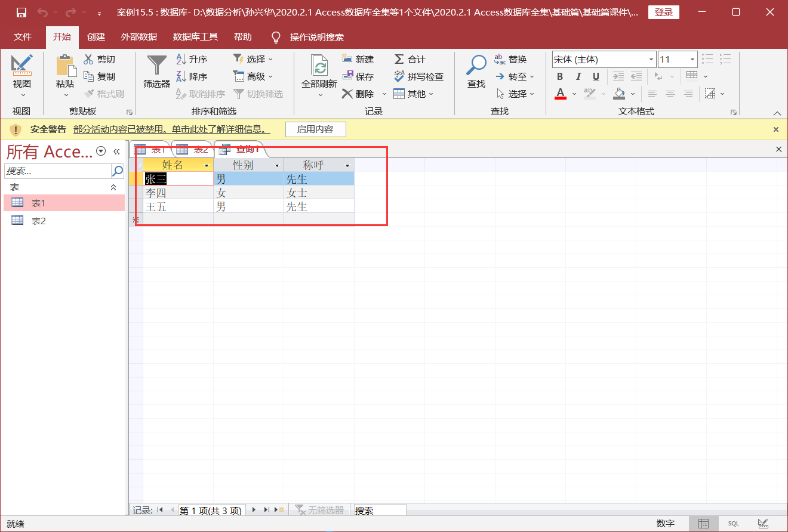Switch to the 表1 document tab

(x=150, y=150)
